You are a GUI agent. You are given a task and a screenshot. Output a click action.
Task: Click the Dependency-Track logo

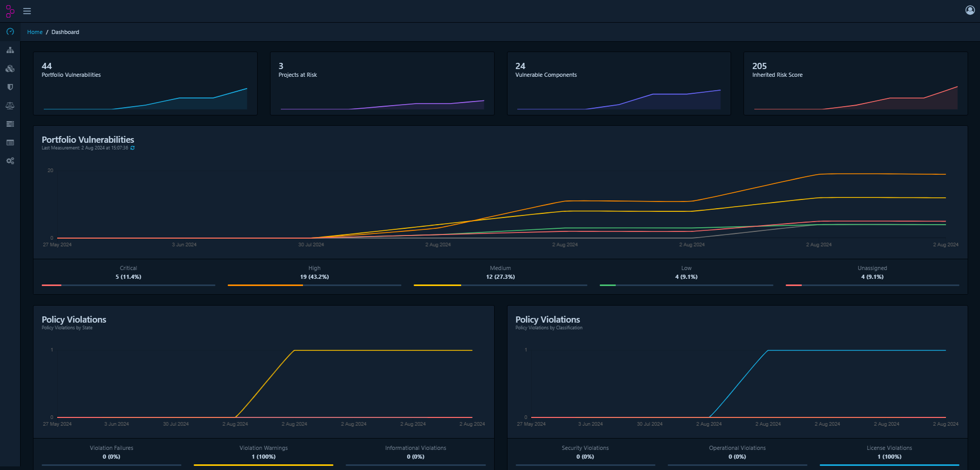coord(10,11)
